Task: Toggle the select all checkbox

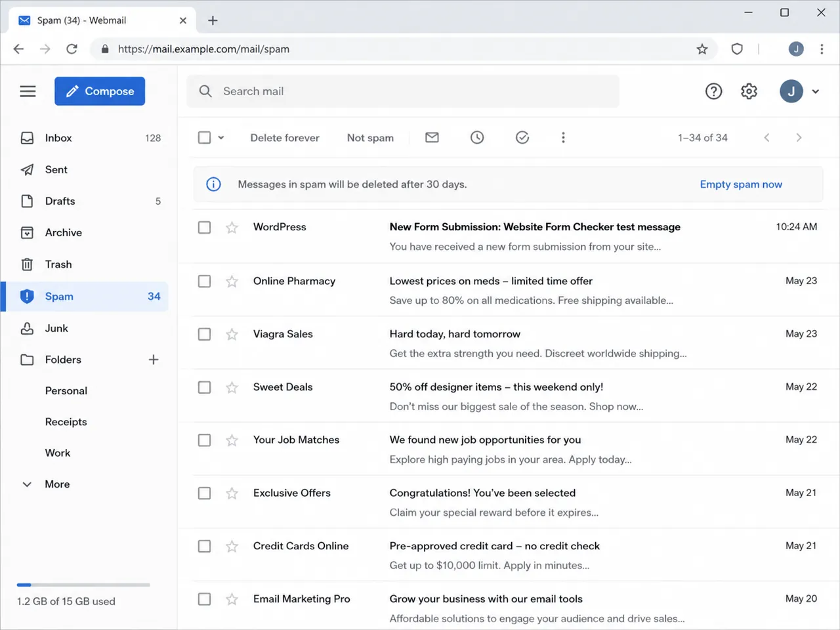Action: pyautogui.click(x=204, y=137)
